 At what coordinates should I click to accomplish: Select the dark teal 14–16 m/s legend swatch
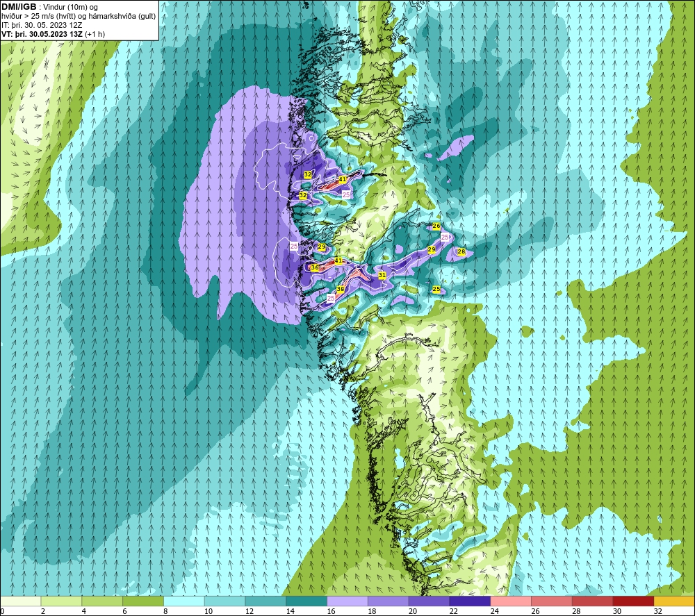[x=306, y=601]
